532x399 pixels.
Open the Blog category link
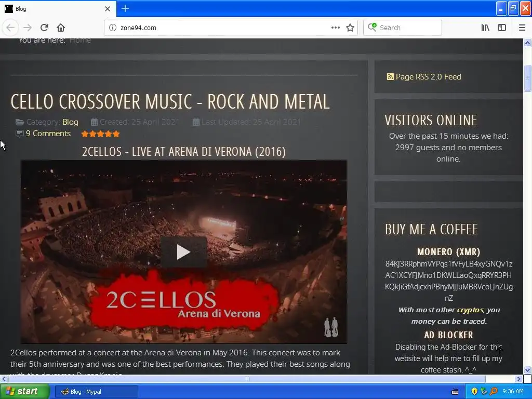pyautogui.click(x=70, y=122)
